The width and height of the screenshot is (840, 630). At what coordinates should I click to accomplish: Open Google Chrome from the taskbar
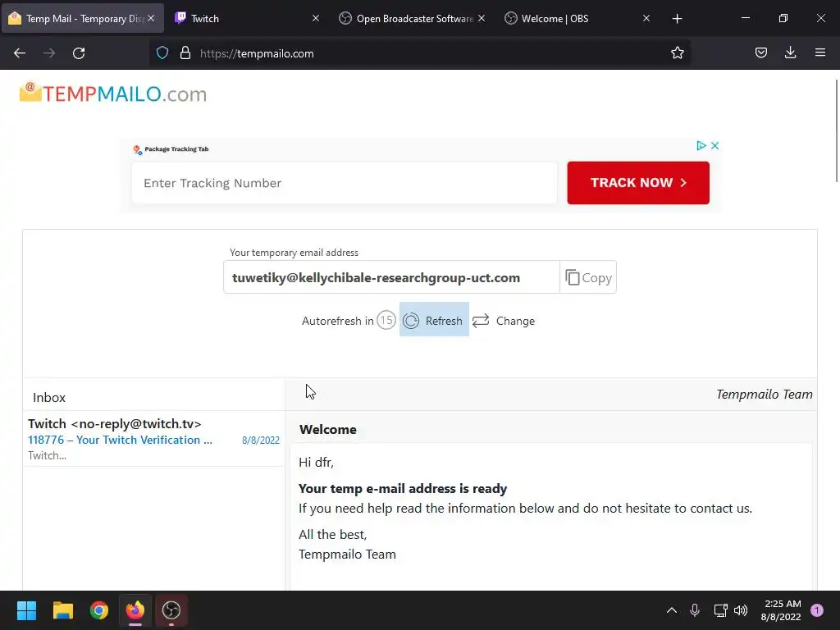(x=99, y=610)
